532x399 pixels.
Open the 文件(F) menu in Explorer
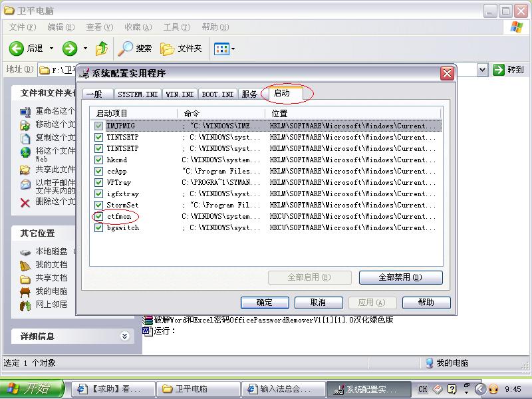(x=23, y=27)
